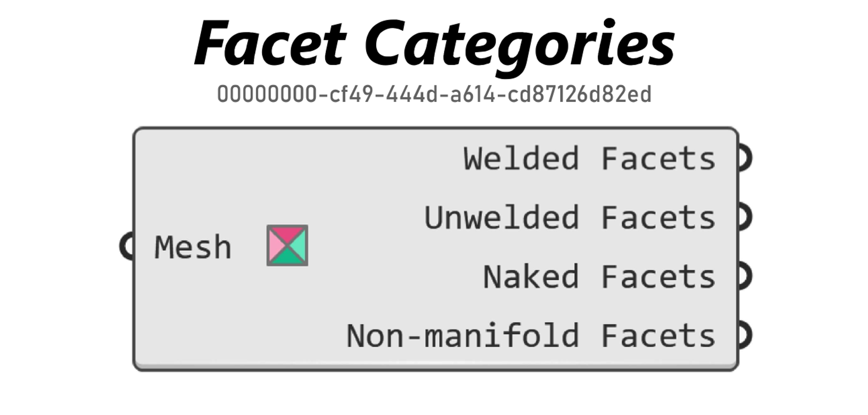Screen dimensions: 868x415
Task: Select the Non-manifold Facets output label
Action: [x=531, y=336]
